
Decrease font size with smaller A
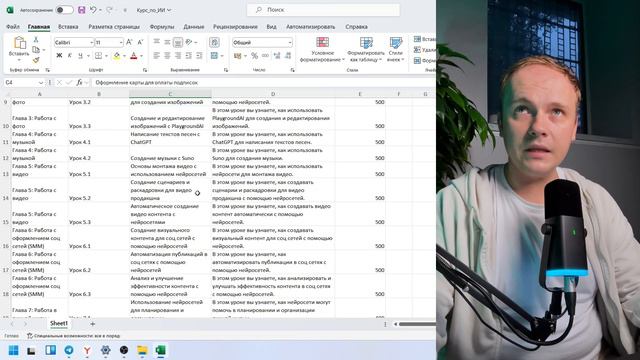[140, 42]
